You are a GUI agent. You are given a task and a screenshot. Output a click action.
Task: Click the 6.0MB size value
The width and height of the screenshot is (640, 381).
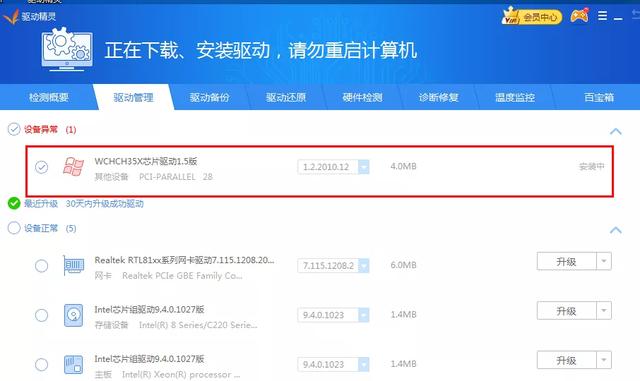[x=403, y=265]
